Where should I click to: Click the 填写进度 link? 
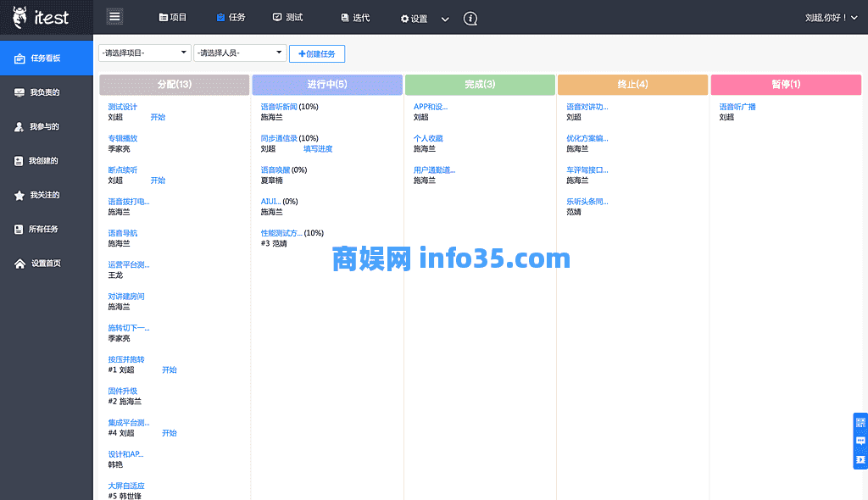coord(318,149)
